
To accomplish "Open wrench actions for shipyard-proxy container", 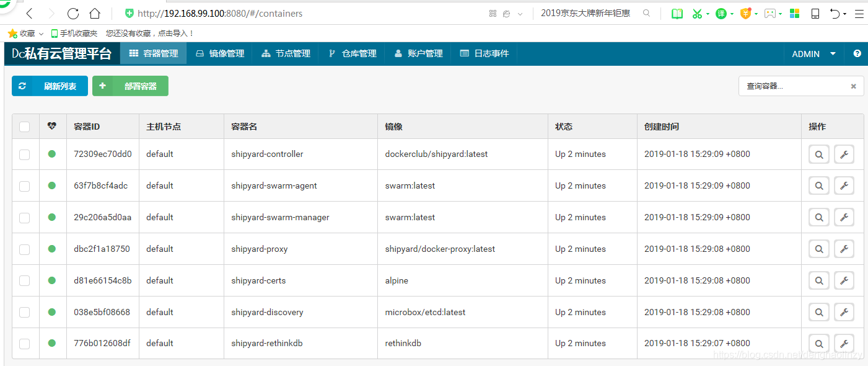I will tap(844, 249).
